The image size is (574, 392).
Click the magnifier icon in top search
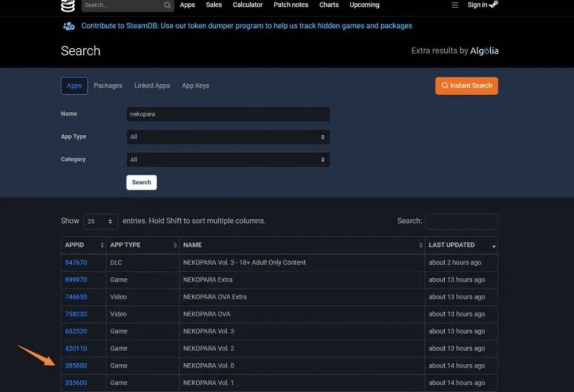[x=167, y=5]
